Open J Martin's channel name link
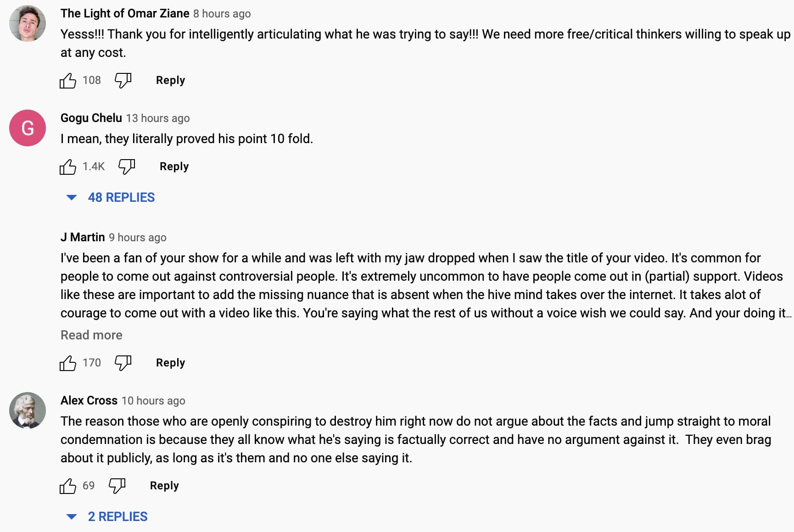 pos(83,237)
